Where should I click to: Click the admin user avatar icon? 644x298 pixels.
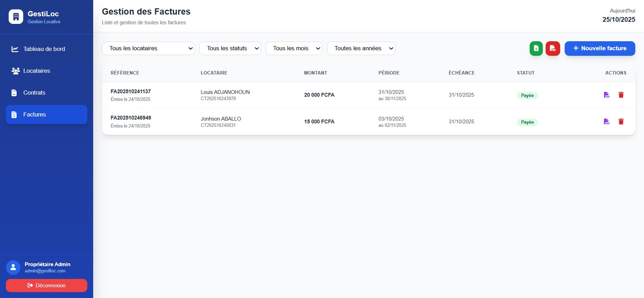(x=13, y=267)
